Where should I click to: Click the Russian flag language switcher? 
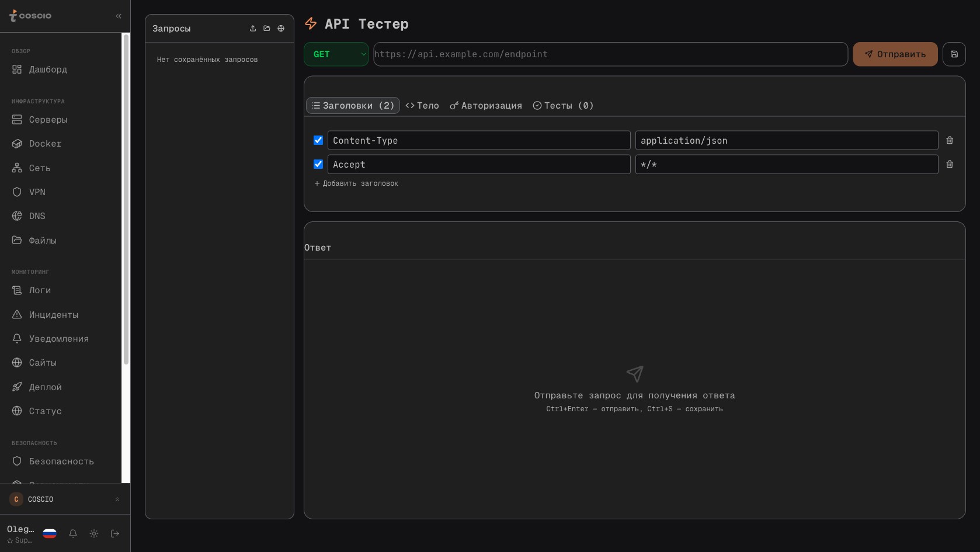(50, 533)
